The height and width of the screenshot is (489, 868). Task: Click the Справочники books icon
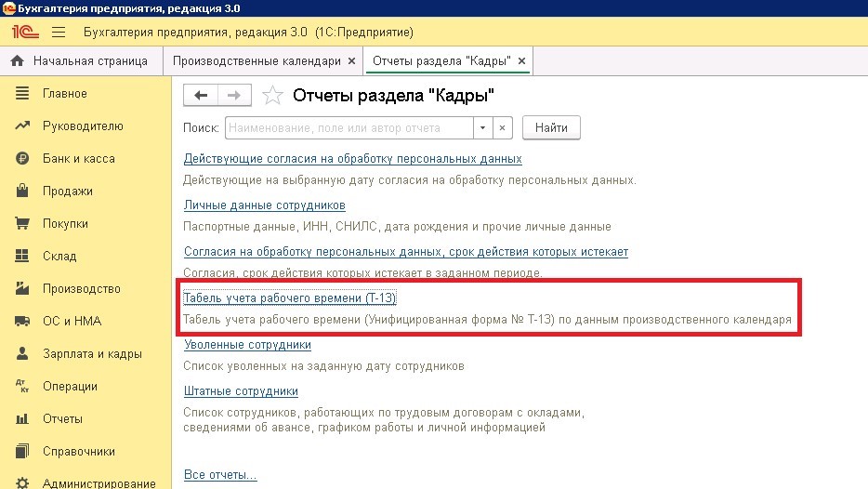(x=22, y=451)
